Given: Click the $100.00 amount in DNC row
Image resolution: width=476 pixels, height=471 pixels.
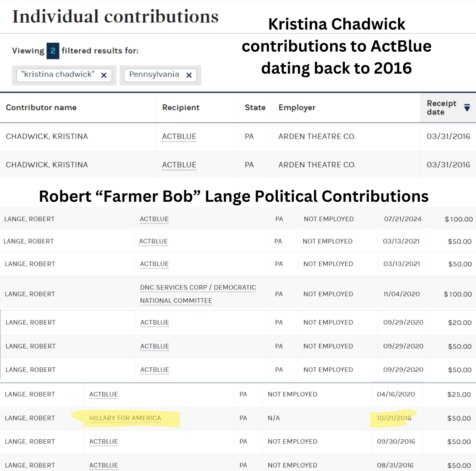Looking at the screenshot, I should (458, 294).
